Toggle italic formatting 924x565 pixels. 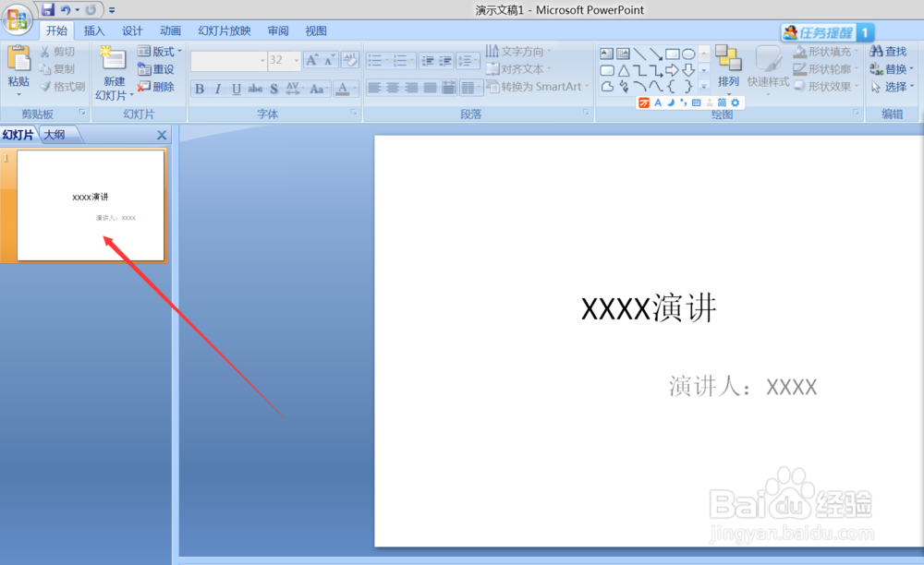217,87
